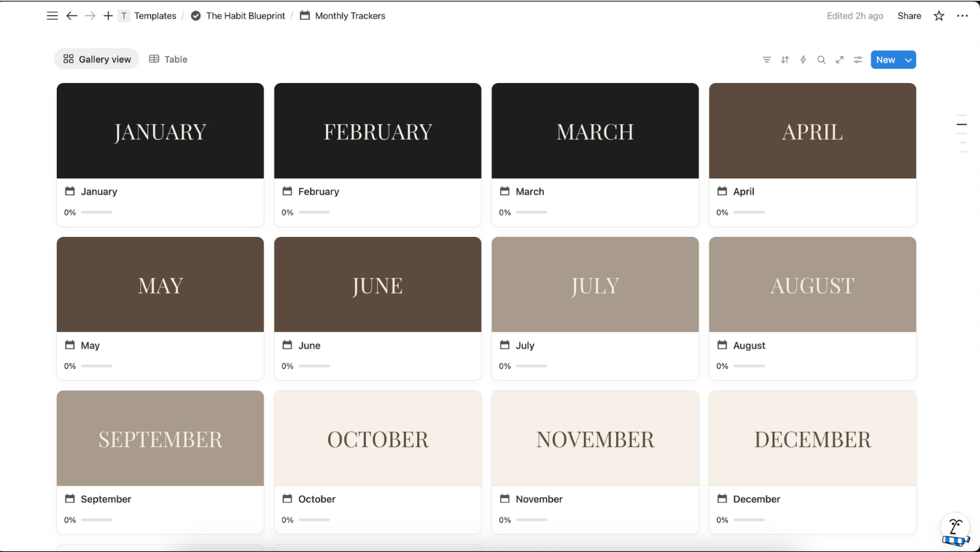Switch to Table view tab
Viewport: 980px width, 552px height.
(168, 59)
